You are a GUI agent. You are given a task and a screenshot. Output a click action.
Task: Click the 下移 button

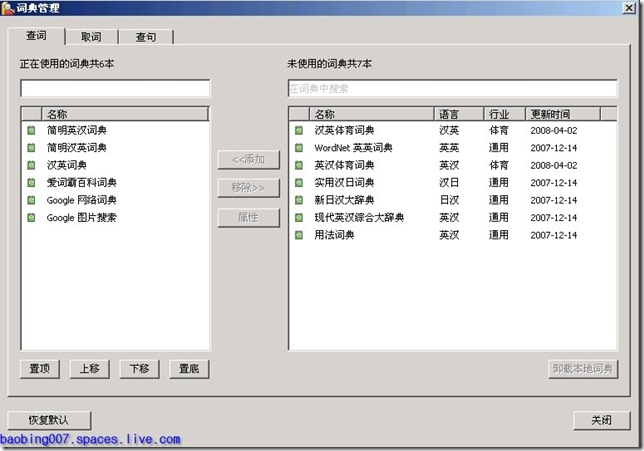point(139,369)
